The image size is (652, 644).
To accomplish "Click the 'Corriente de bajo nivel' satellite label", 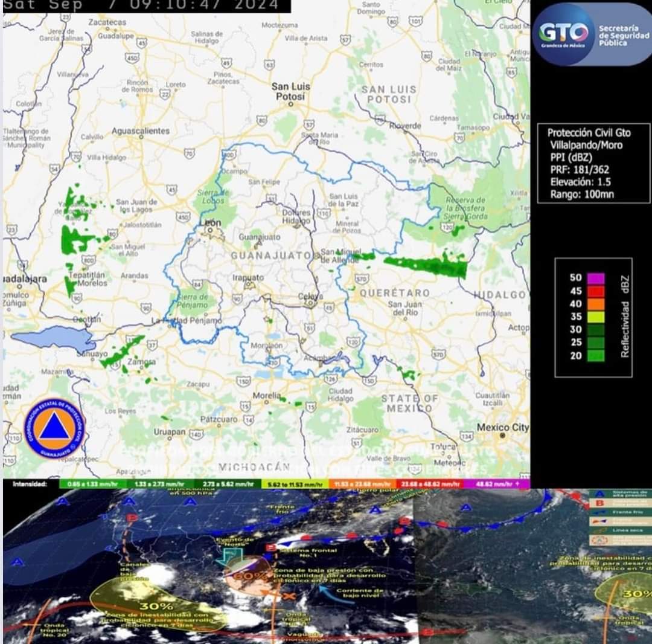I will 360,593.
